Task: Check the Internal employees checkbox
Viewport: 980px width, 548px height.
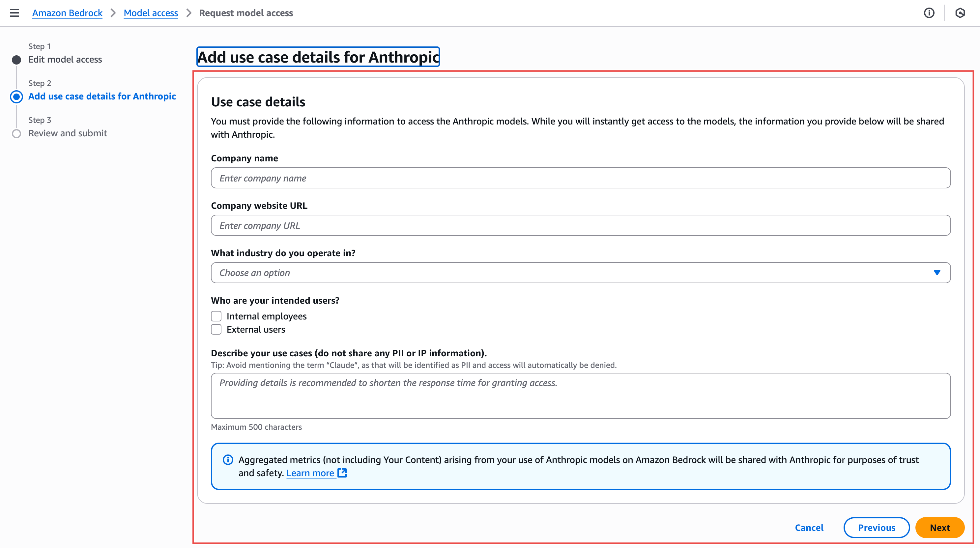Action: [216, 315]
